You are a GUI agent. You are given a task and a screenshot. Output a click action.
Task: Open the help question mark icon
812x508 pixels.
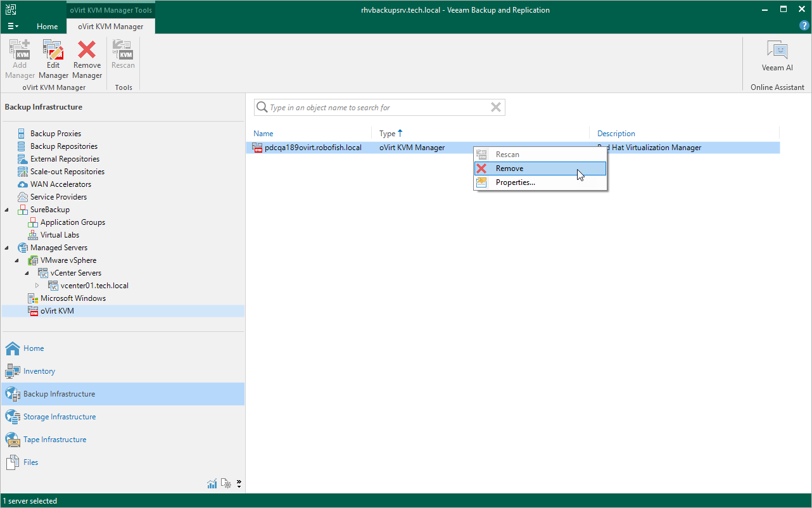(804, 26)
